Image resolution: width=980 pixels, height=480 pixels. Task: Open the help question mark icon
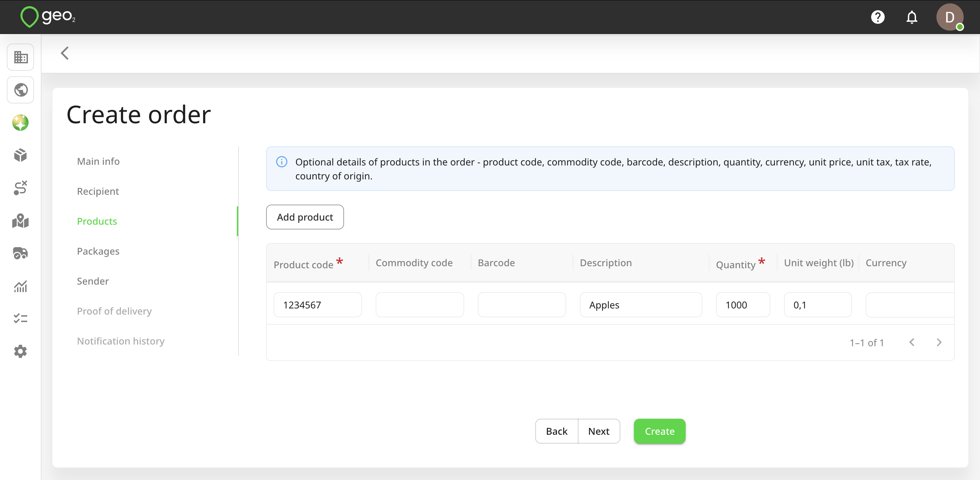pos(878,17)
